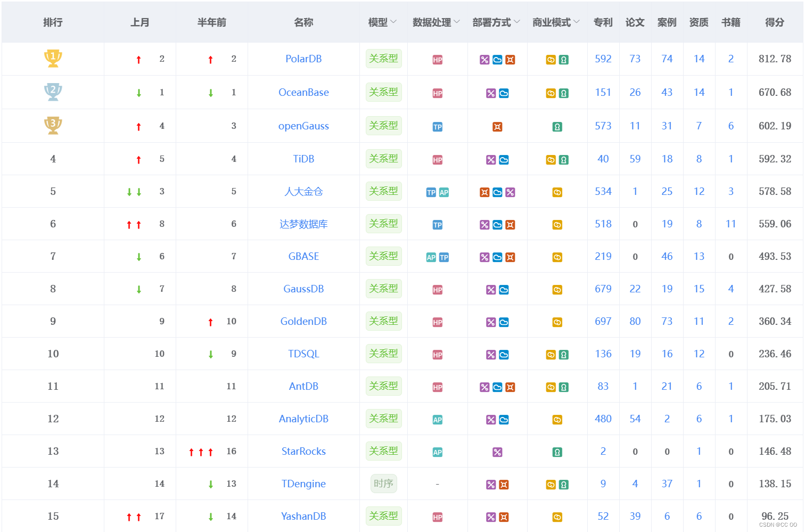The image size is (805, 532).
Task: Click the green business icon in PolarDB row
Action: (x=564, y=60)
